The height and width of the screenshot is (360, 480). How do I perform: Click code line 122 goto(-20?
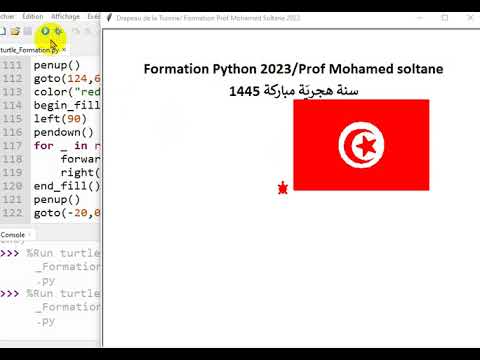67,213
